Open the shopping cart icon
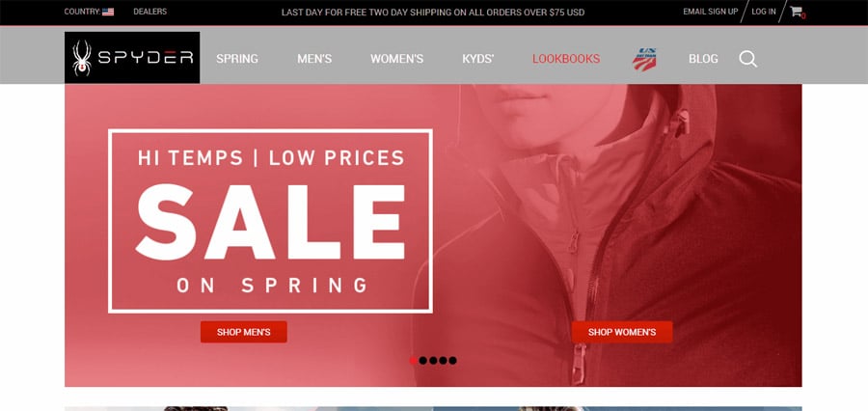Image resolution: width=868 pixels, height=411 pixels. coord(796,11)
